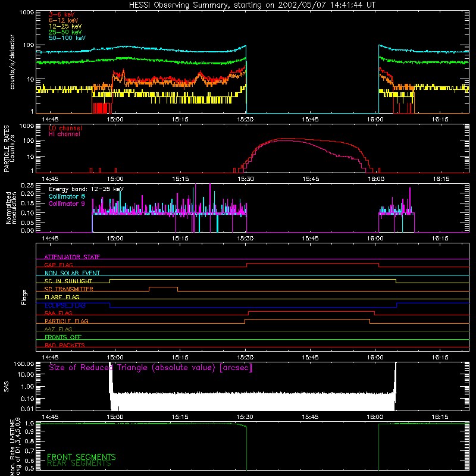The image size is (476, 476).
Task: Click the 14:45 tick under the particle rates plot
Action: [x=50, y=179]
